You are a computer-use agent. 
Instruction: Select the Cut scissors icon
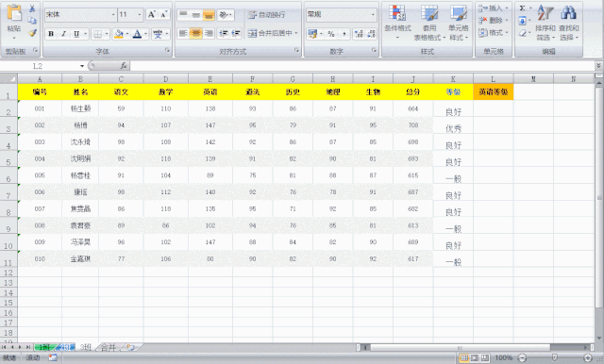tap(32, 8)
